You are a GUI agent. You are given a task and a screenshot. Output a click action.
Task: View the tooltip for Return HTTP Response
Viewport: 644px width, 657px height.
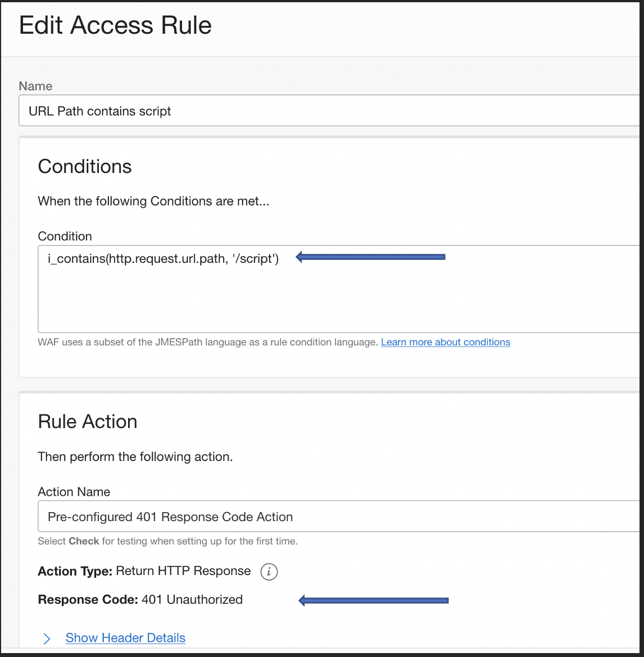[269, 572]
